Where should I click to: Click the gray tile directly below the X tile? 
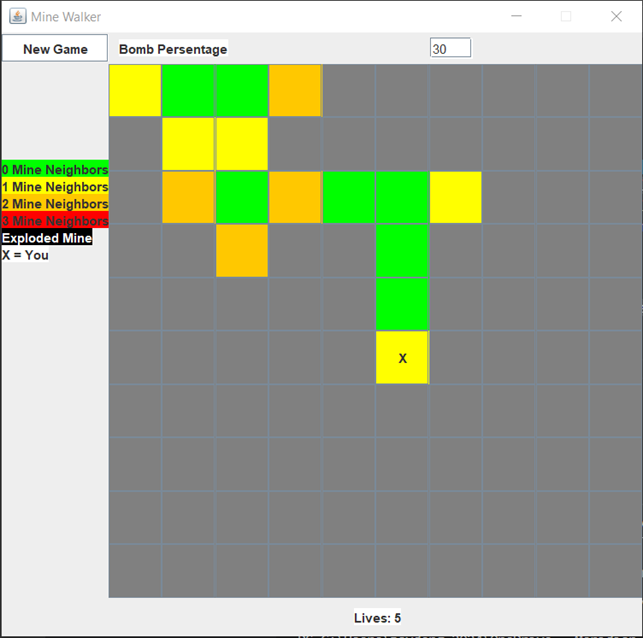click(402, 411)
